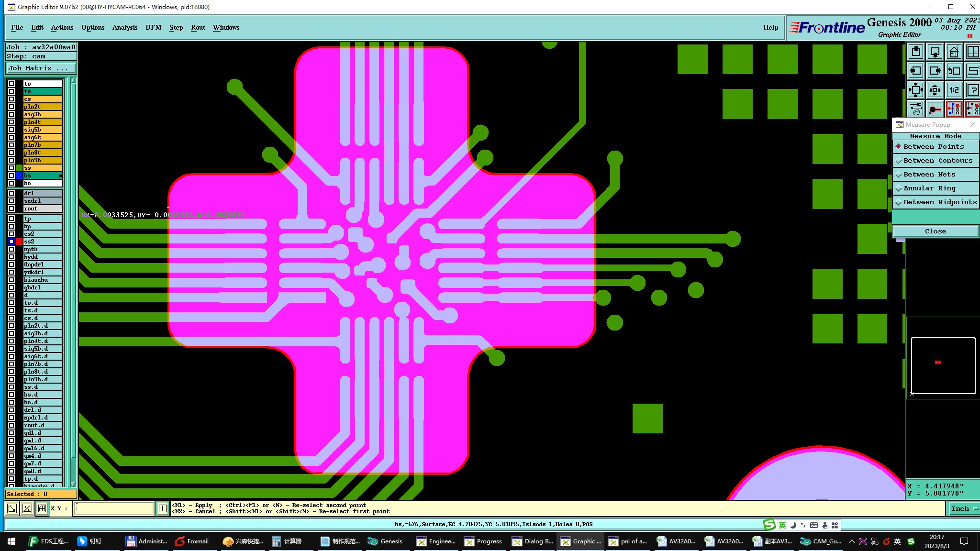The height and width of the screenshot is (551, 980).
Task: Click the exclamation mark button
Action: (x=163, y=508)
